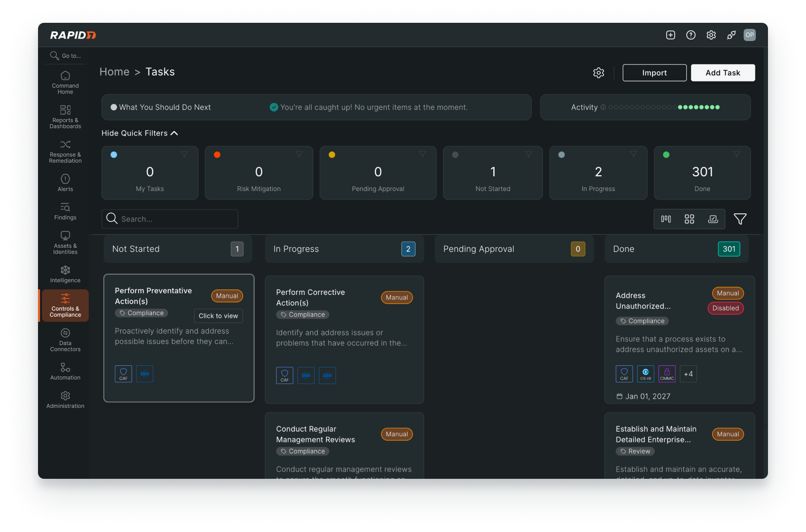The width and height of the screenshot is (806, 532).
Task: Toggle the Done quick filter card
Action: pyautogui.click(x=702, y=173)
